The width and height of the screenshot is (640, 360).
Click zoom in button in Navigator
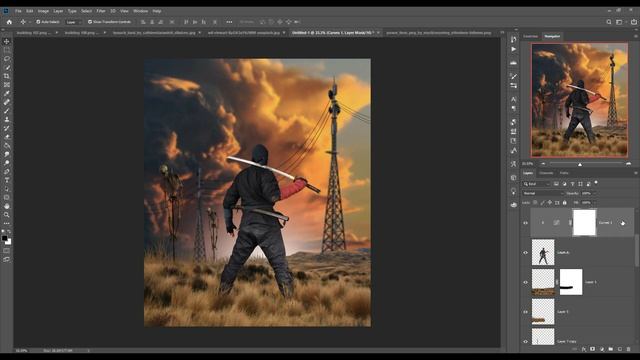tap(629, 164)
